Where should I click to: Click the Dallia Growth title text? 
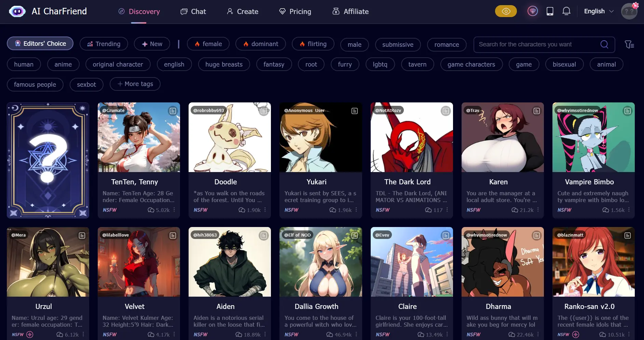coord(316,307)
